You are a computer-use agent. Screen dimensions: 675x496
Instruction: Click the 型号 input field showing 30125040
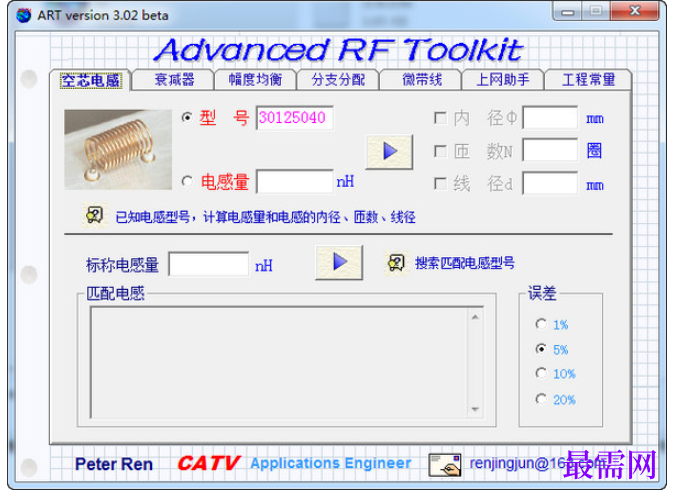pyautogui.click(x=295, y=118)
